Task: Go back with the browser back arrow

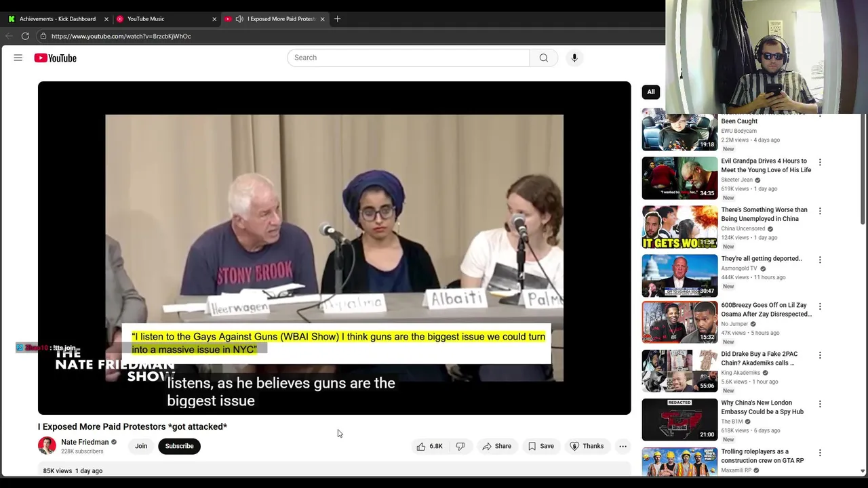Action: [9, 36]
